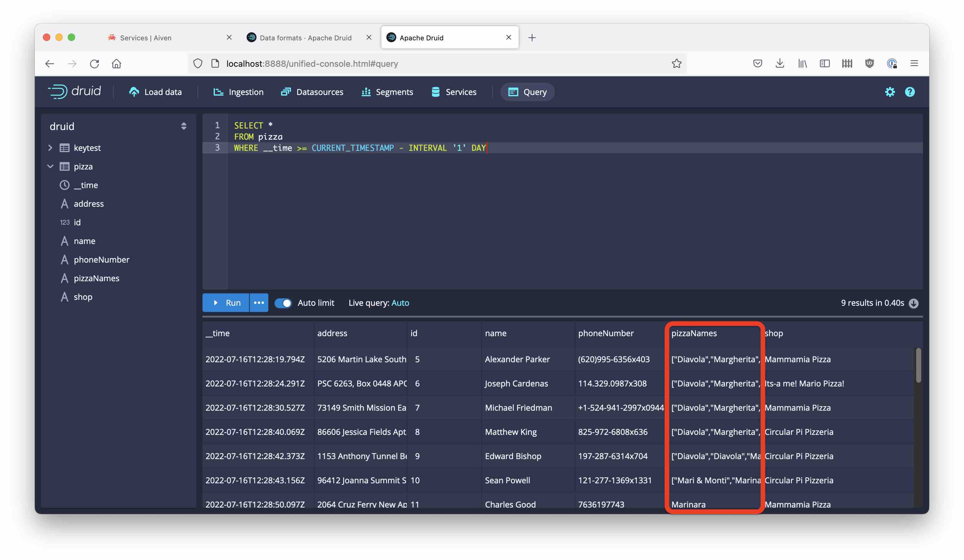Bookmark the page with the star icon

[x=676, y=63]
